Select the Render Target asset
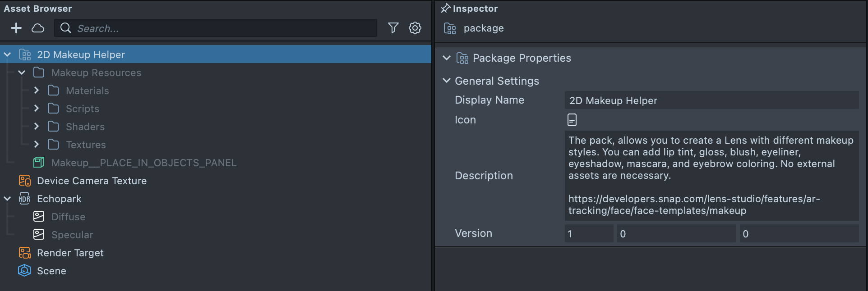Image resolution: width=868 pixels, height=291 pixels. (x=70, y=253)
